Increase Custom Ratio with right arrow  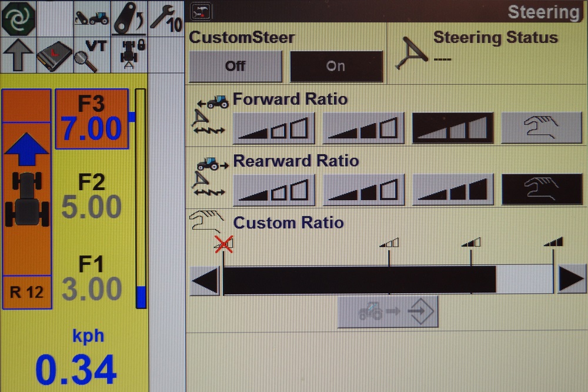(x=571, y=280)
